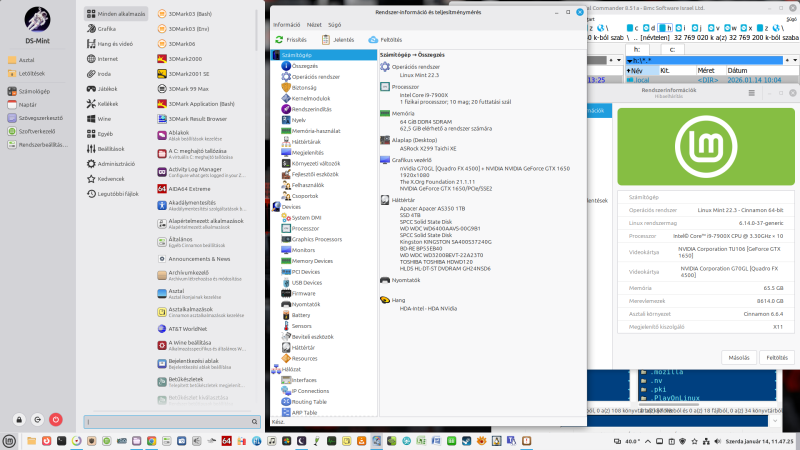Open hamburger menu in Rendszerinformációk window

[752, 93]
